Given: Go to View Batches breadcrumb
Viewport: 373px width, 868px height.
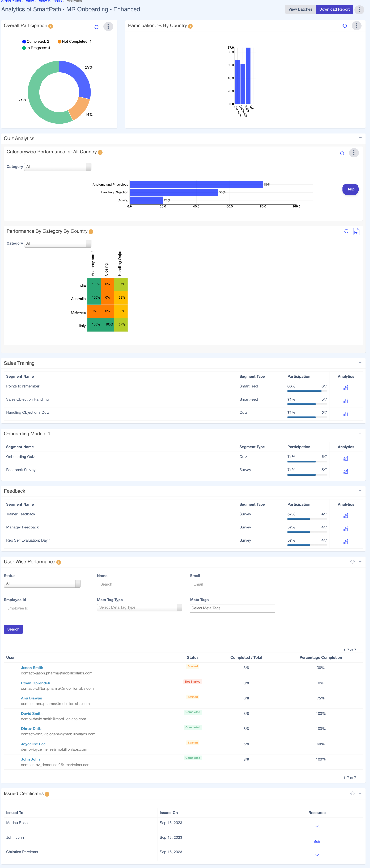Looking at the screenshot, I should click(x=50, y=1).
